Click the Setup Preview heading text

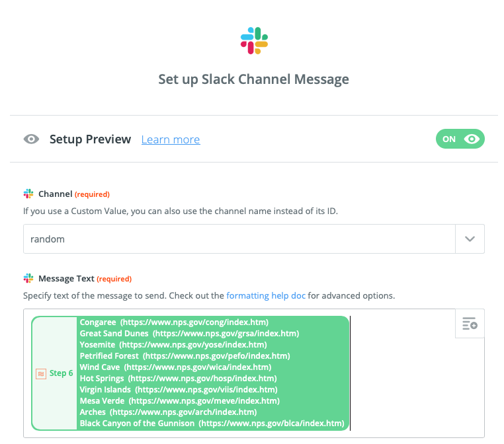coord(90,139)
